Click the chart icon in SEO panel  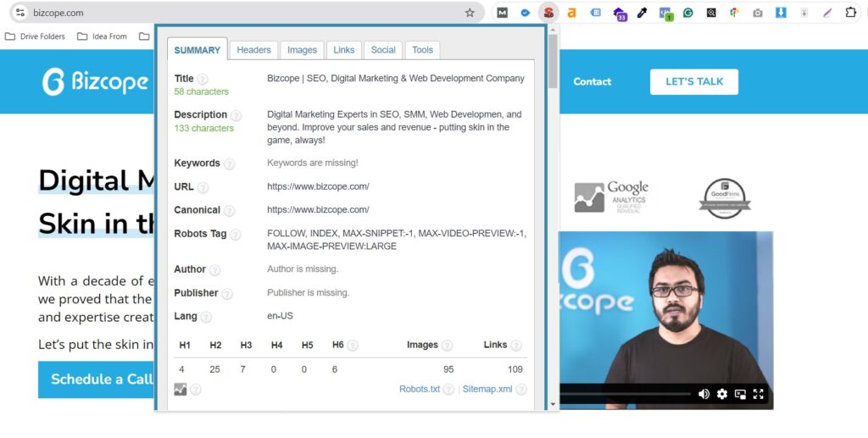click(x=181, y=390)
